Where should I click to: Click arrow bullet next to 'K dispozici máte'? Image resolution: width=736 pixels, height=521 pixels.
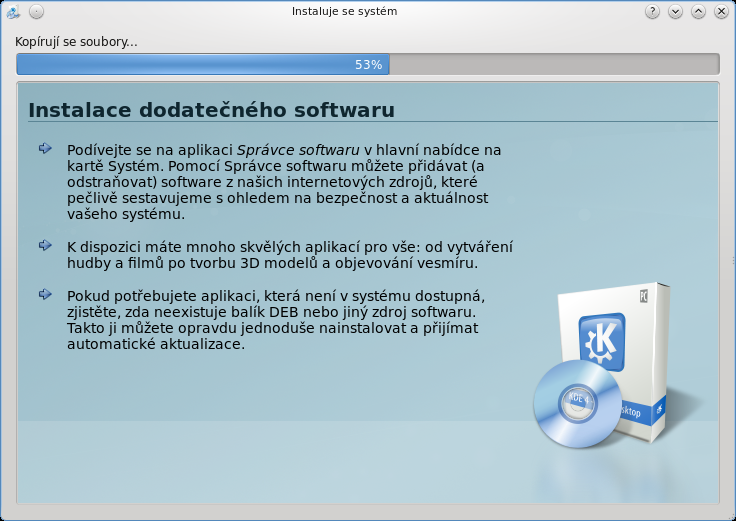pos(45,245)
